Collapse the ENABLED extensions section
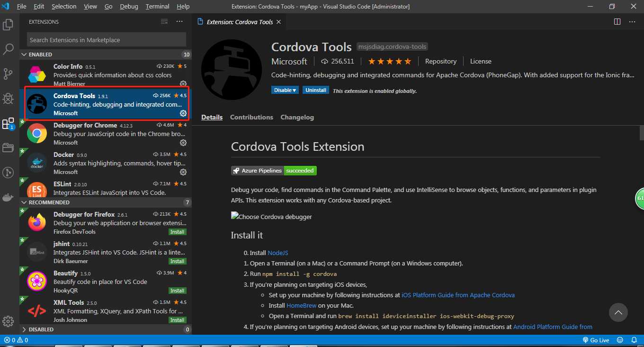 pos(105,55)
